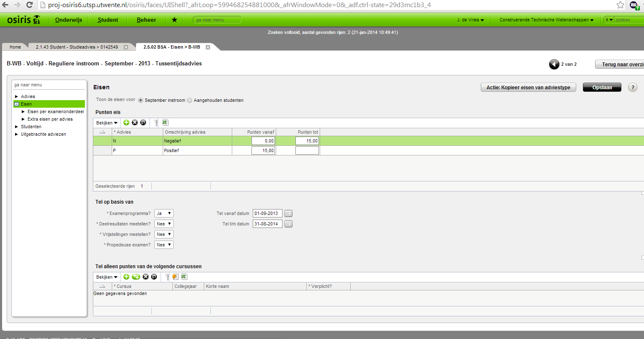Viewport: 644px width, 339px height.
Task: Select September instroom radio button
Action: coord(141,100)
